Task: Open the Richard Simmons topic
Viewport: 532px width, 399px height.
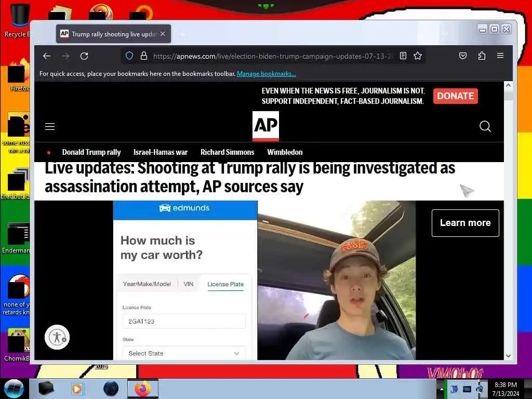Action: click(x=228, y=152)
